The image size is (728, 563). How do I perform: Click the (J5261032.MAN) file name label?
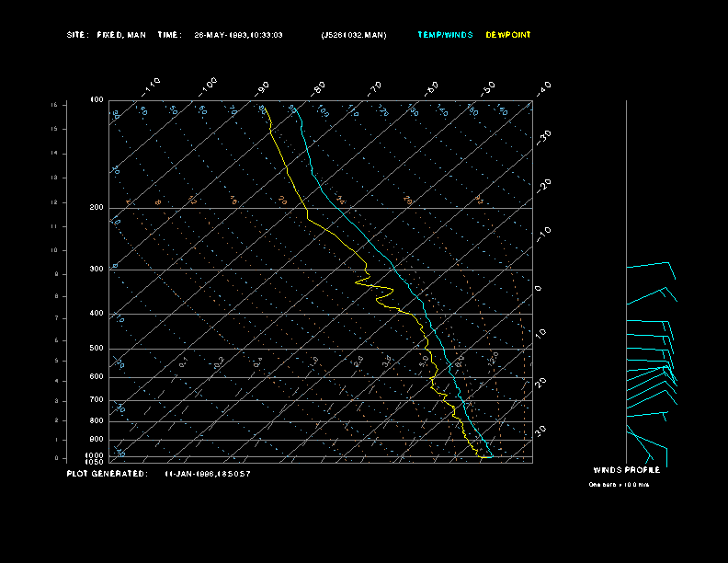(354, 35)
